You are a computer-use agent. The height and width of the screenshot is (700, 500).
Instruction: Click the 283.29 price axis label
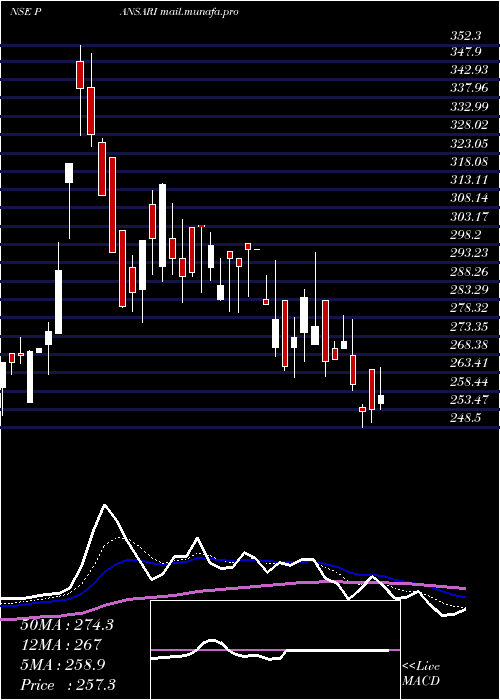click(469, 290)
